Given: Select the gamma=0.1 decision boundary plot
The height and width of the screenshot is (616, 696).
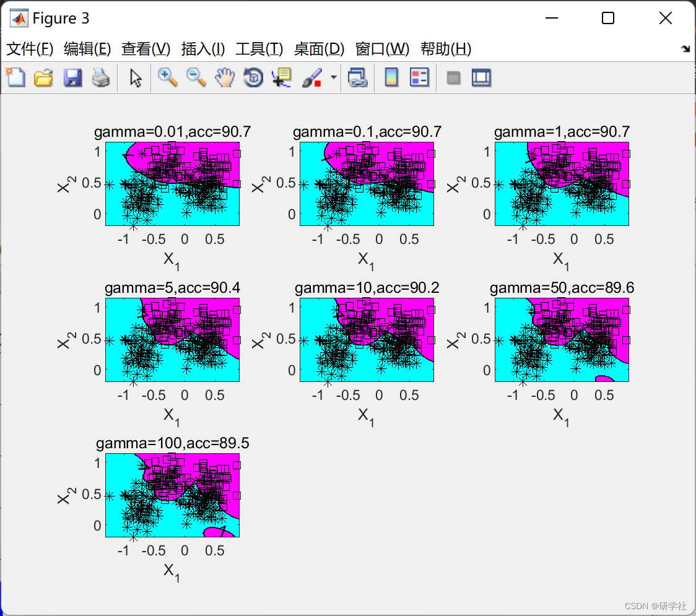Looking at the screenshot, I should click(x=367, y=184).
